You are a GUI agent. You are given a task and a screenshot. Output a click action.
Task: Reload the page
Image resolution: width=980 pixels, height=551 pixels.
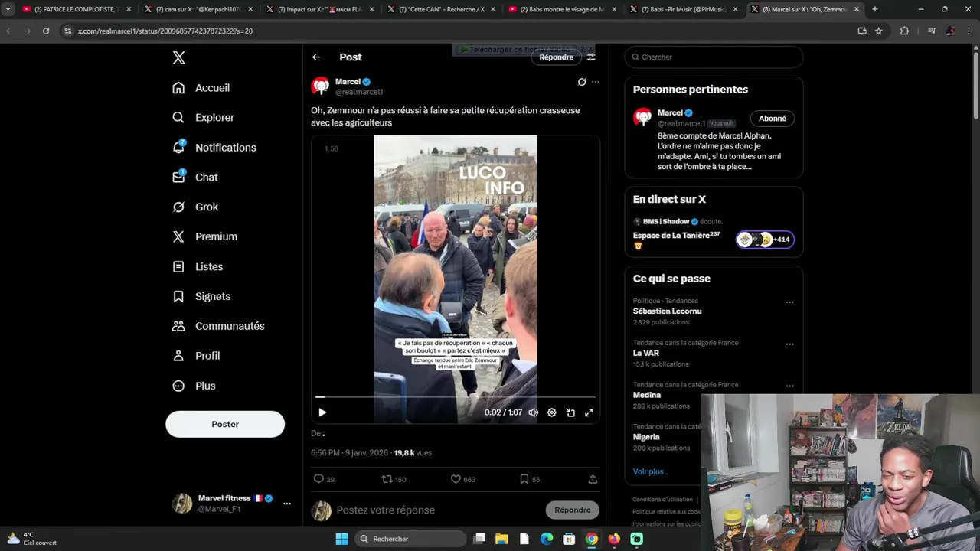tap(46, 31)
